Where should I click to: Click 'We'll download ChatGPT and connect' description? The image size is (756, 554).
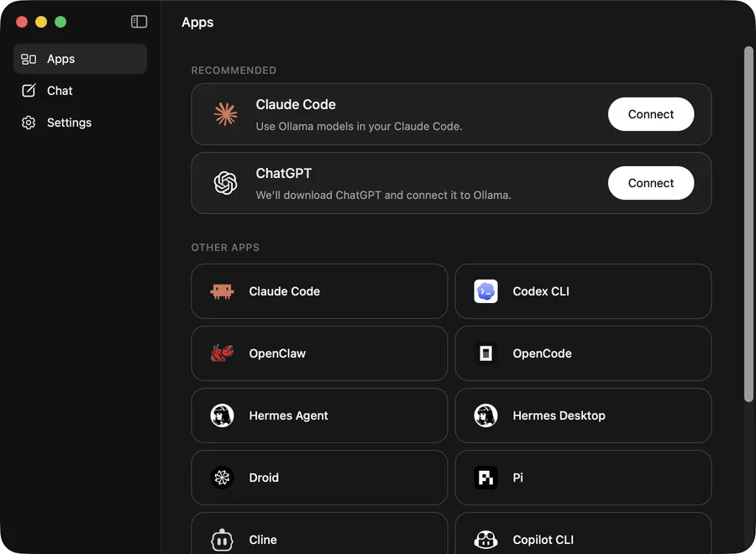click(x=383, y=195)
